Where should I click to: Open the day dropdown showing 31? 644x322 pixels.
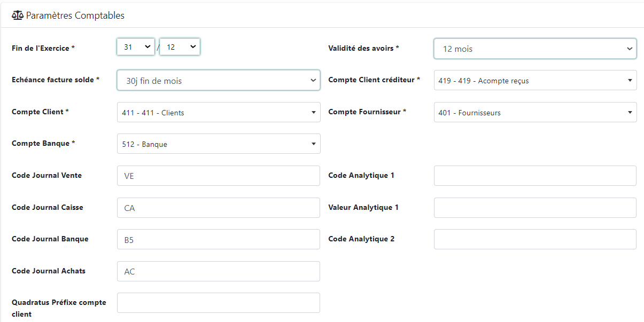click(x=136, y=47)
